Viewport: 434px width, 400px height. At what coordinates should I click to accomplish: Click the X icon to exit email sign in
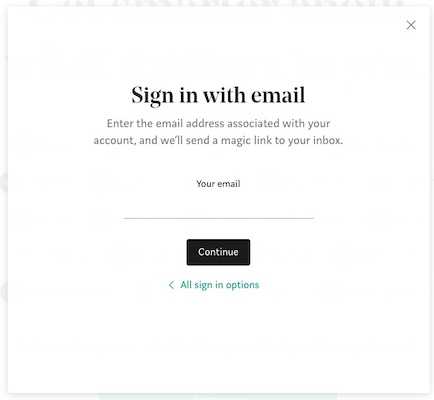411,25
